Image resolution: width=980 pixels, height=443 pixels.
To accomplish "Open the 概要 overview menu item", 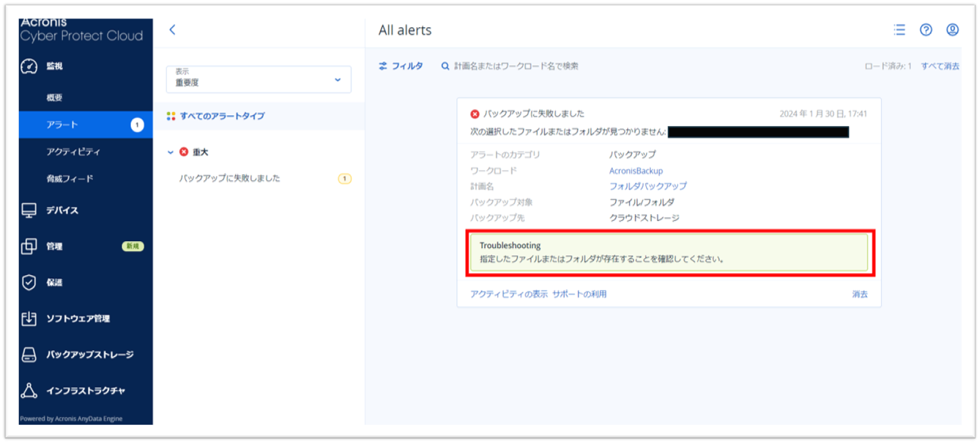I will coord(54,98).
